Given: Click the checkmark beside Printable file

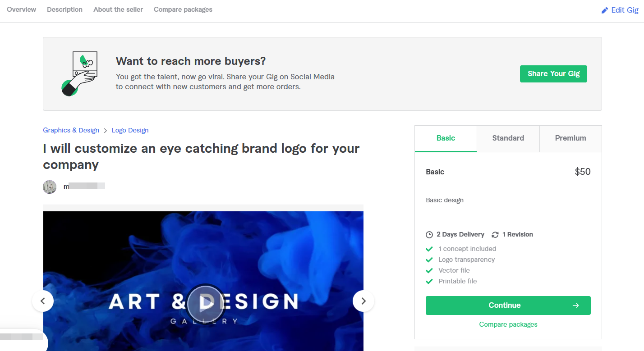Looking at the screenshot, I should (429, 281).
